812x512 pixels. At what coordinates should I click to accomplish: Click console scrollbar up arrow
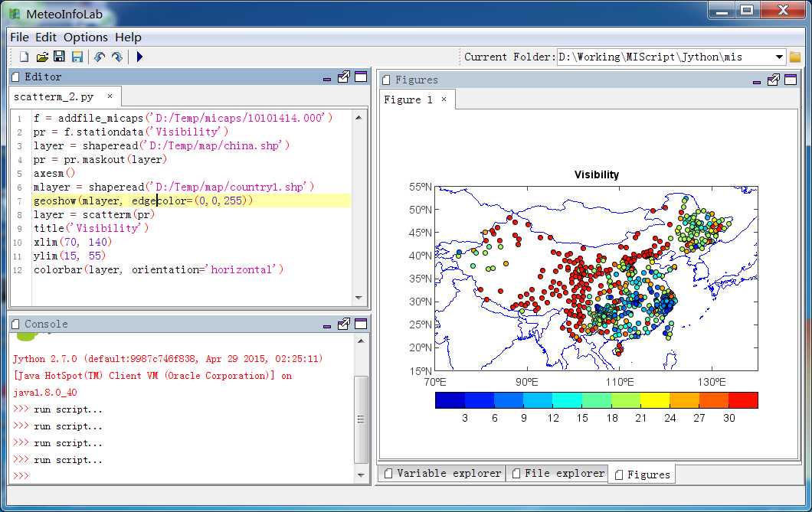coord(361,341)
